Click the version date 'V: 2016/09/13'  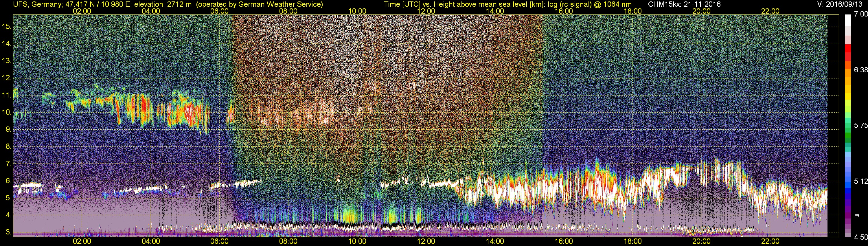[840, 4]
